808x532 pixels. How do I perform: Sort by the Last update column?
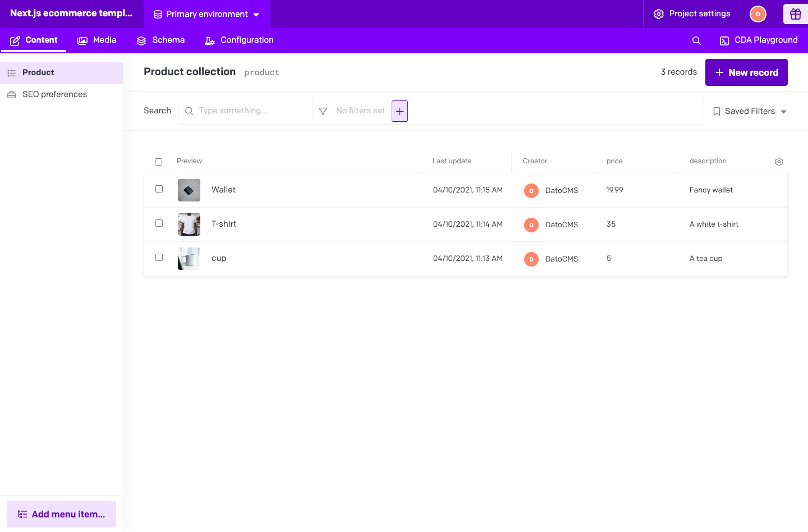click(x=452, y=161)
